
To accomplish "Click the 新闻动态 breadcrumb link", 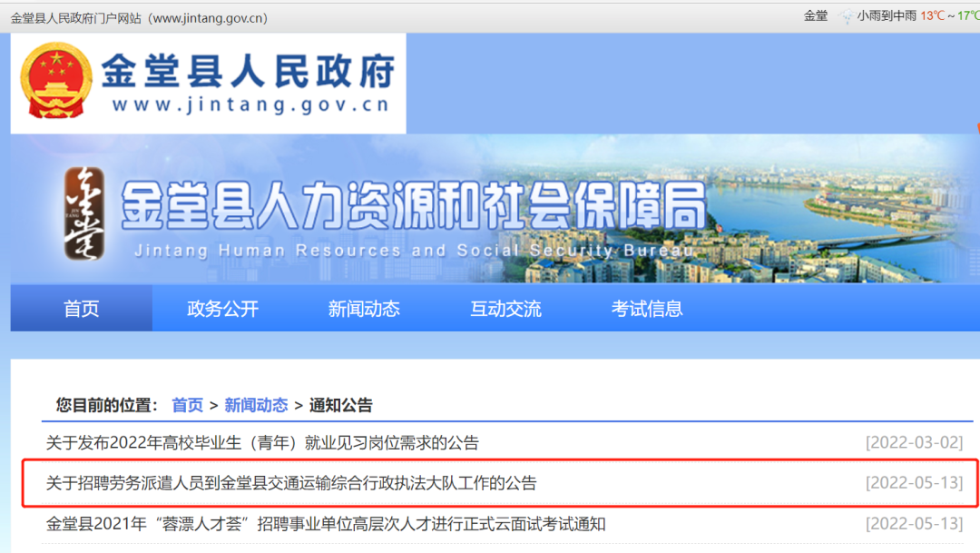I will tap(256, 405).
